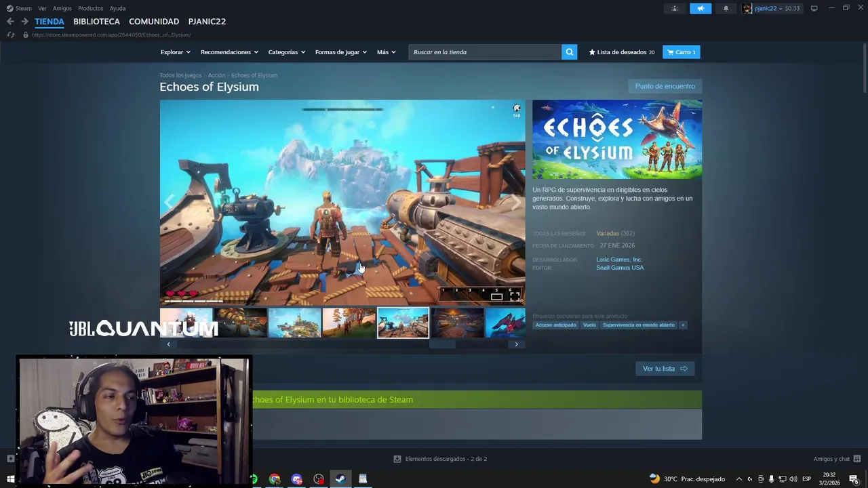Click the thumbnail strip horizontal scrollbar handle
This screenshot has height=488, width=868.
click(442, 344)
